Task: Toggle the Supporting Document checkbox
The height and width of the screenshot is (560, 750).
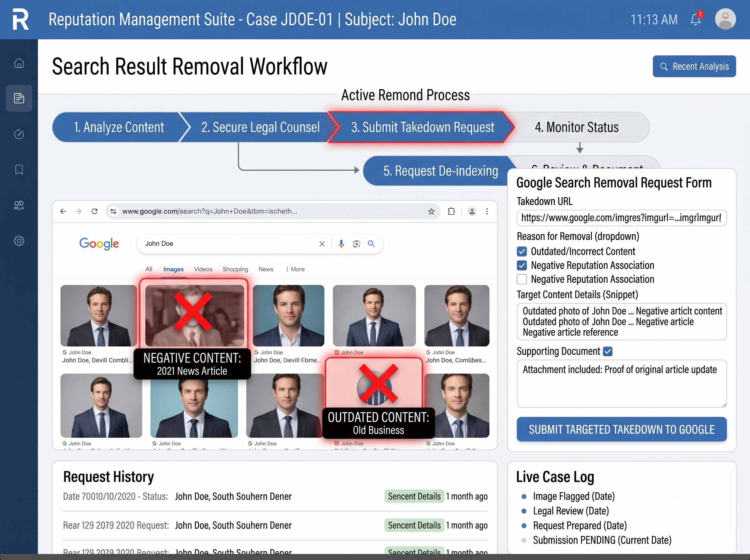Action: coord(608,352)
